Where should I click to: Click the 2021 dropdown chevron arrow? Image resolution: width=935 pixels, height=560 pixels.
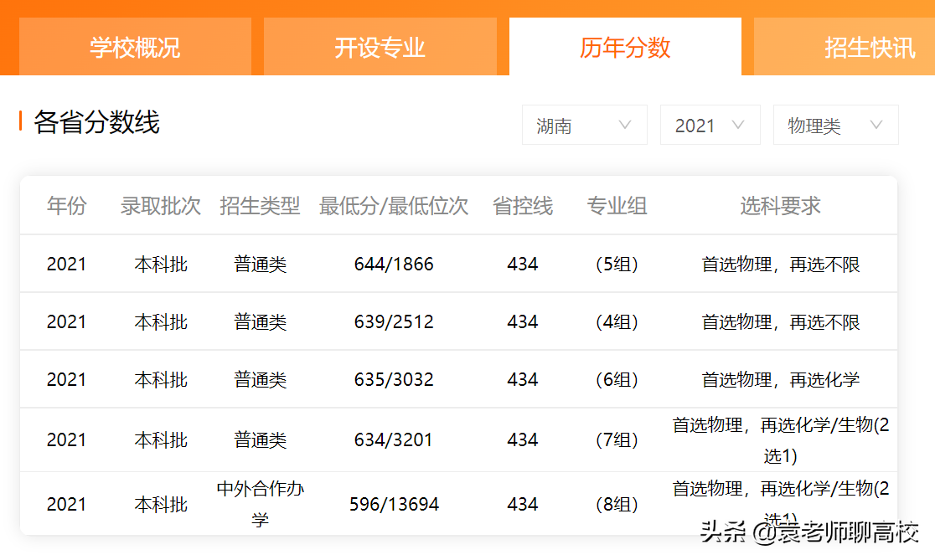(738, 124)
